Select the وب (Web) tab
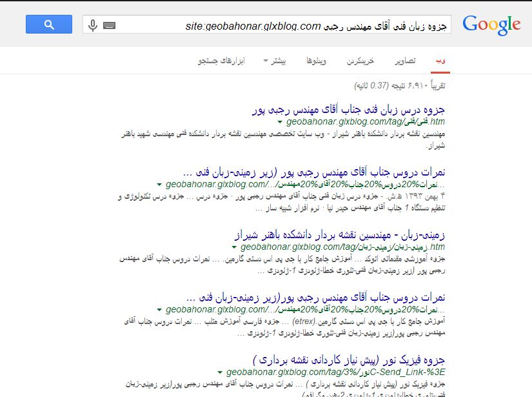532x397 pixels. (440, 61)
